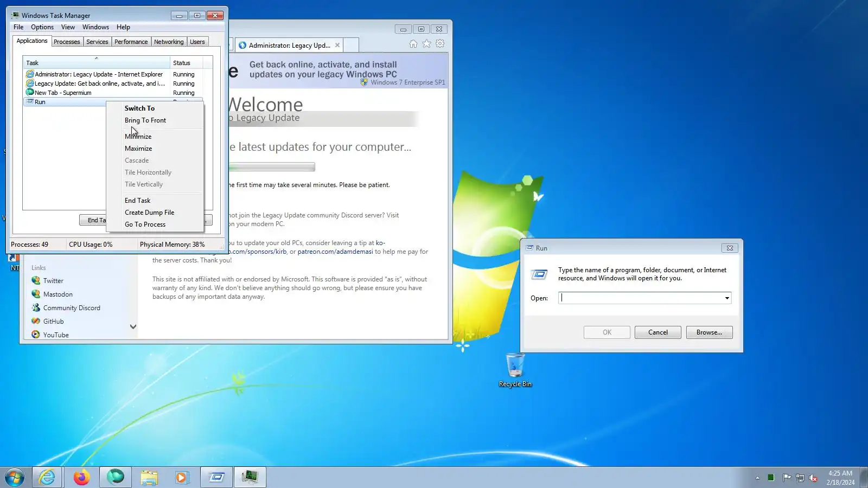Focus the Open text field in Run
Image resolution: width=868 pixels, height=488 pixels.
pos(641,298)
